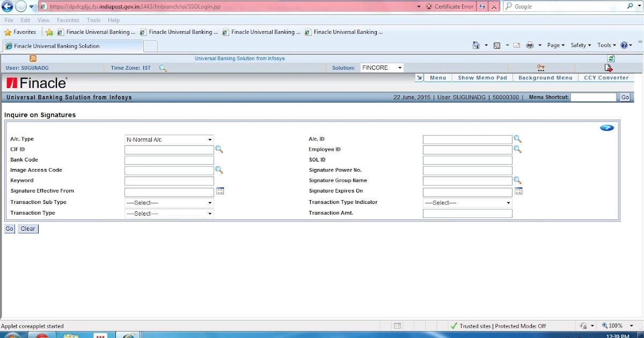The image size is (644, 338).
Task: Expand the browser Safety menu dropdown
Action: tap(581, 46)
